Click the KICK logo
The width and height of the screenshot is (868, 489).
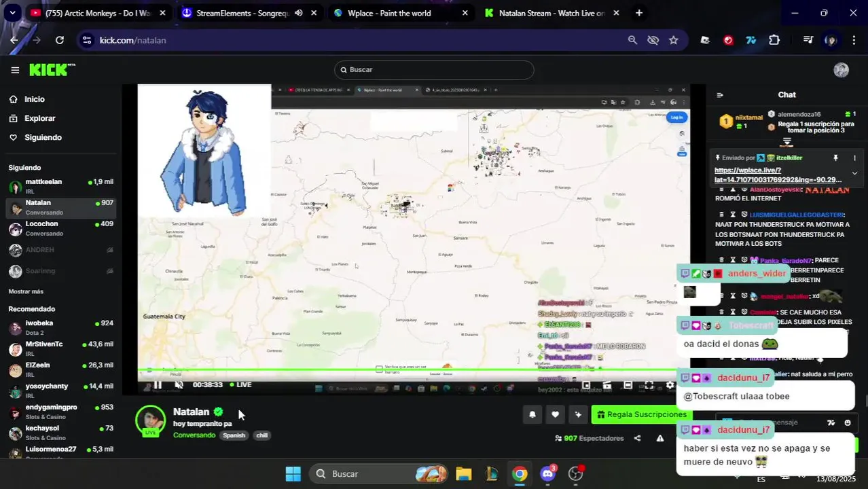point(52,69)
